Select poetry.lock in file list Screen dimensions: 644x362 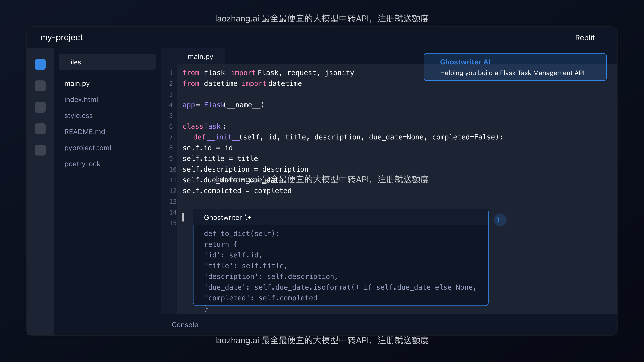click(82, 164)
